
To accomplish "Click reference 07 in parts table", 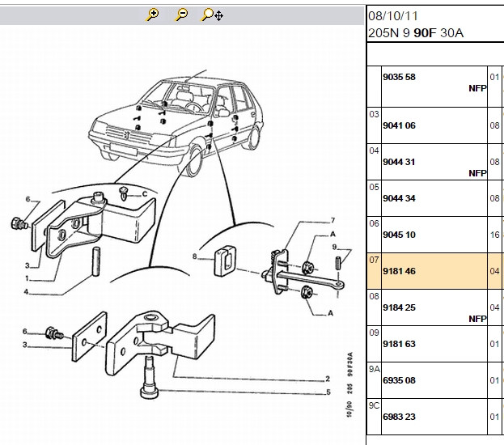I will click(374, 260).
